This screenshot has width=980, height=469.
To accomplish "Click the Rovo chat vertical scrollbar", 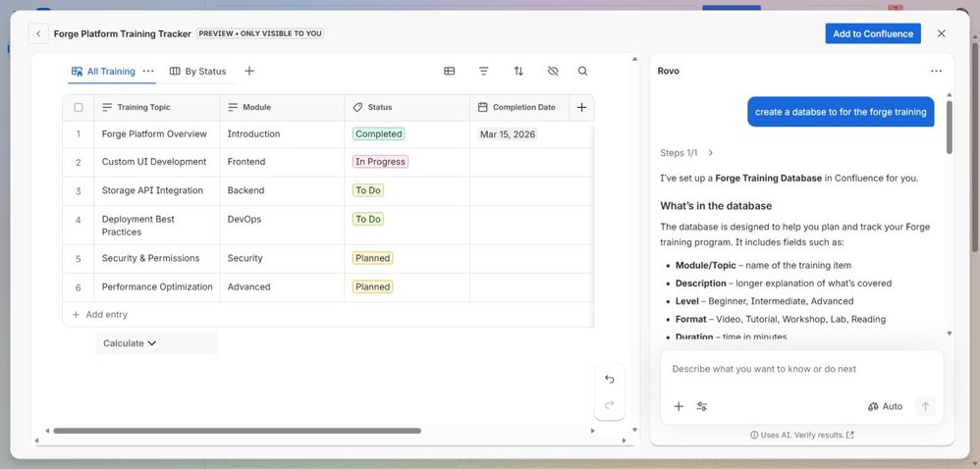I will pos(950,128).
